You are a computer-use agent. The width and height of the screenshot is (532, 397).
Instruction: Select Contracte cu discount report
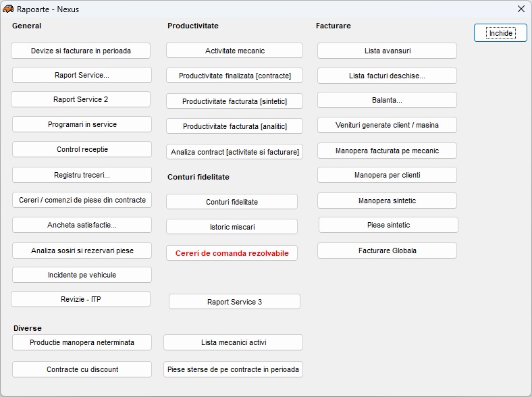point(82,369)
